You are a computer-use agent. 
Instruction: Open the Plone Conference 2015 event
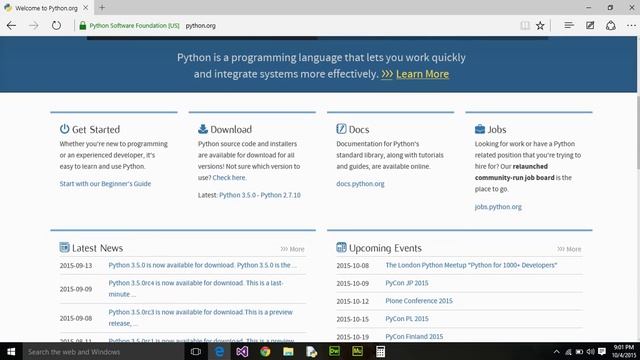tap(419, 301)
